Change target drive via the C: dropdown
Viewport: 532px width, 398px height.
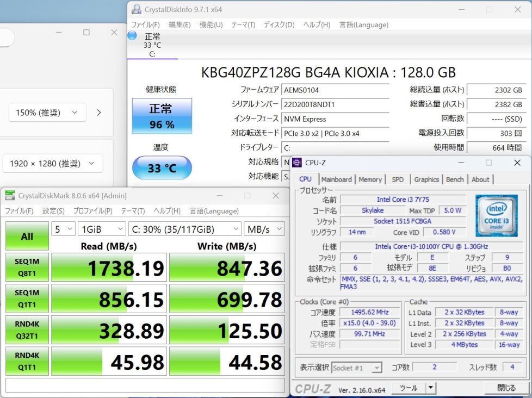185,229
